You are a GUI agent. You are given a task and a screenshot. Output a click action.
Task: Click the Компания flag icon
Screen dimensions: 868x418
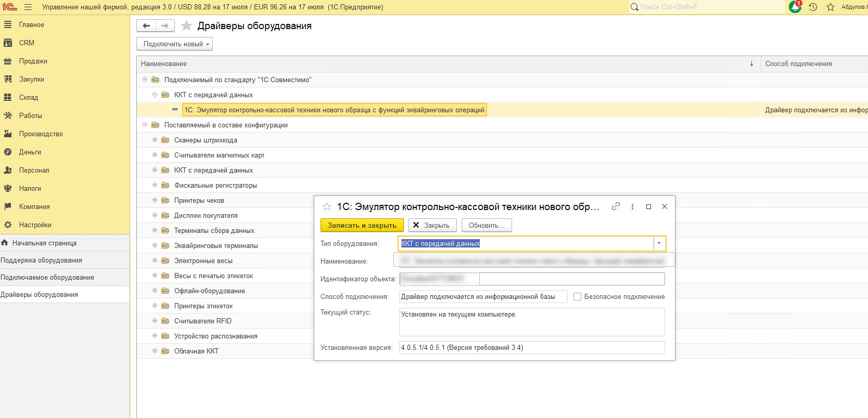tap(8, 206)
